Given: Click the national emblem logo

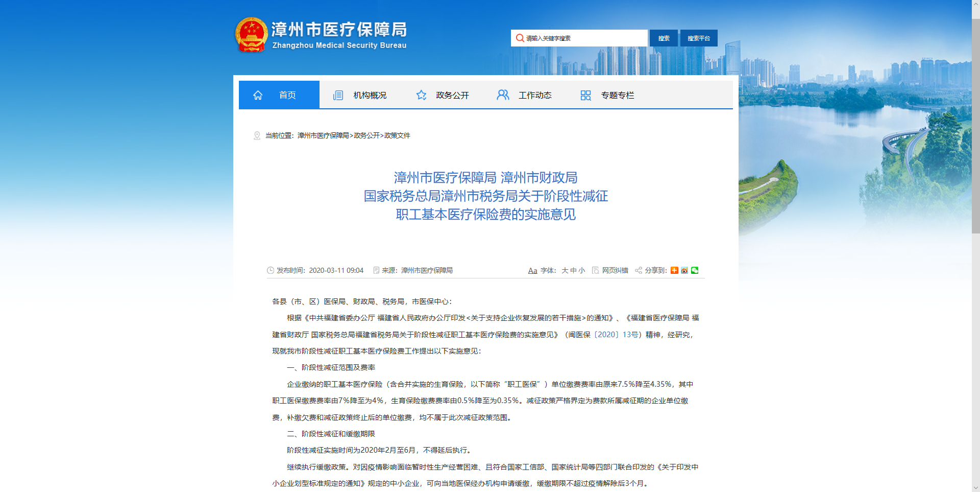Looking at the screenshot, I should 251,35.
